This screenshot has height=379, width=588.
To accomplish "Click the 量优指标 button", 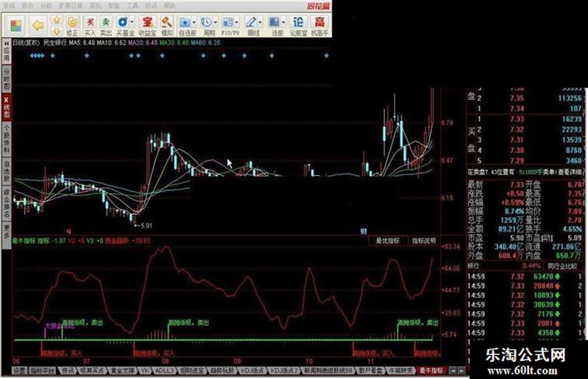I will [388, 241].
